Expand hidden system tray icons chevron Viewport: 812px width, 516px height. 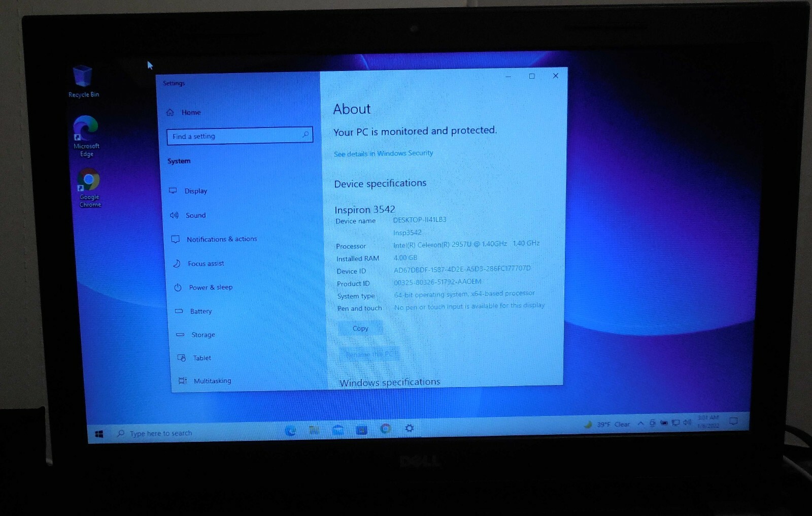pyautogui.click(x=640, y=423)
